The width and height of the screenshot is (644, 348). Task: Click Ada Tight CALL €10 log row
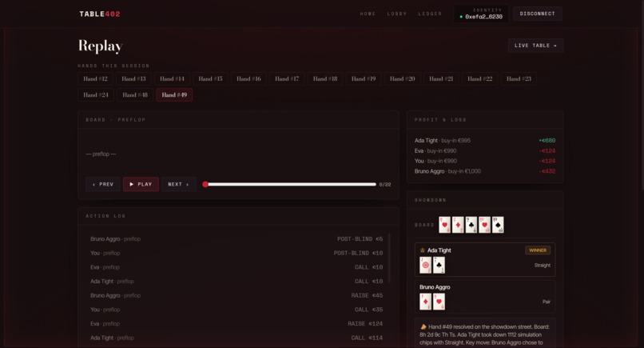[237, 282]
